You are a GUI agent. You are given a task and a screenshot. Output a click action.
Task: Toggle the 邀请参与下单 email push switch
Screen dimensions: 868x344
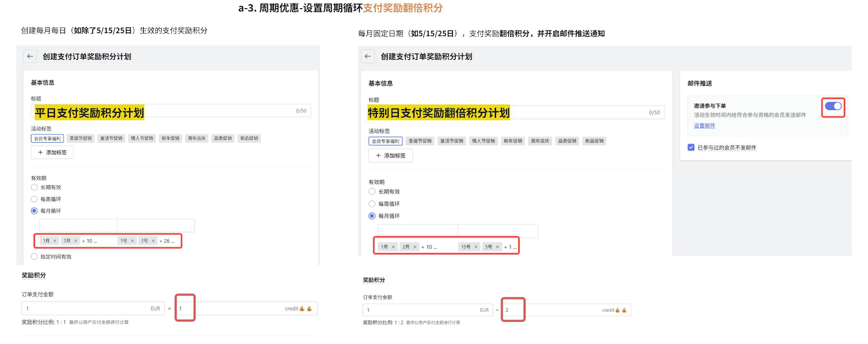click(833, 106)
